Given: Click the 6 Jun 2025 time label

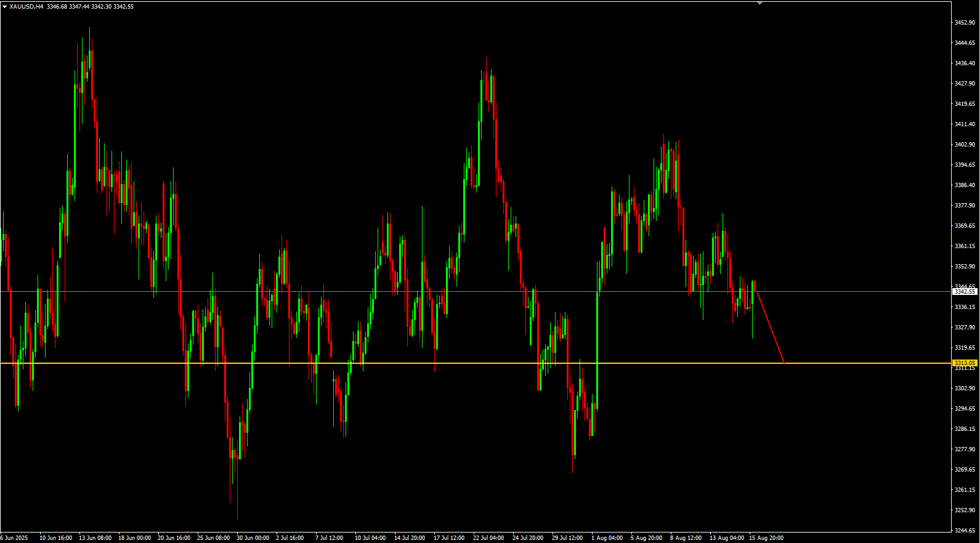Looking at the screenshot, I should (14, 538).
